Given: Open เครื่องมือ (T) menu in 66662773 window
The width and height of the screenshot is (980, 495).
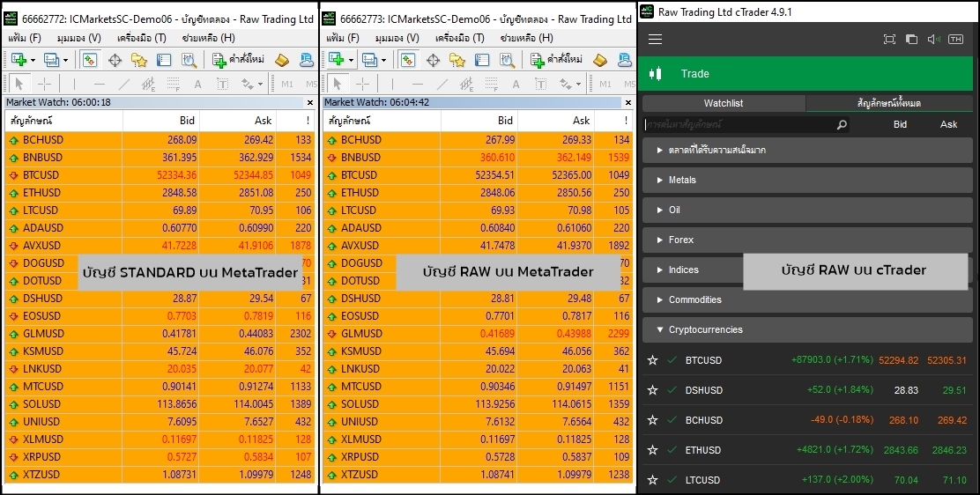Looking at the screenshot, I should pyautogui.click(x=459, y=38).
